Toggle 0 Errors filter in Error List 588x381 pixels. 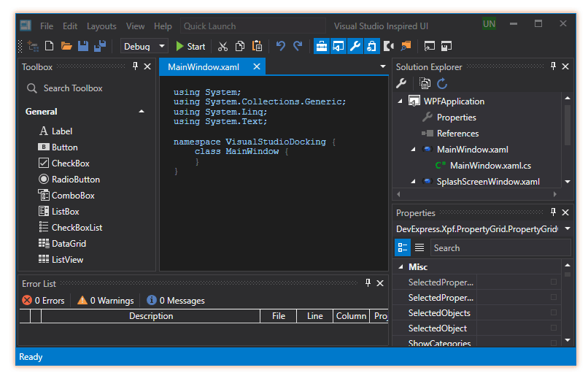[43, 301]
